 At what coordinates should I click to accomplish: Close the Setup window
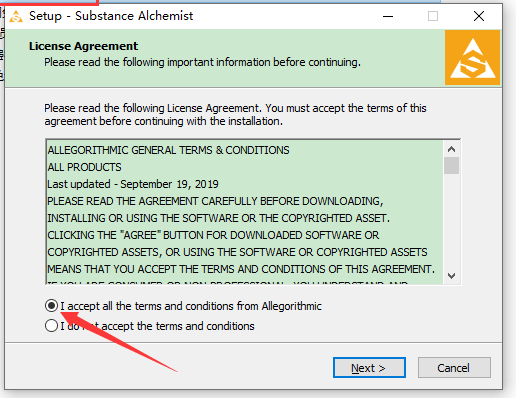479,16
